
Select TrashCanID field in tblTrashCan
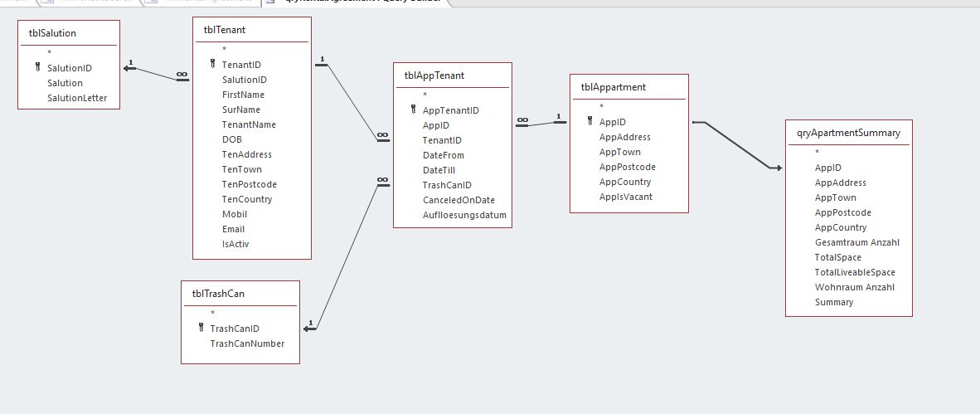pos(235,329)
